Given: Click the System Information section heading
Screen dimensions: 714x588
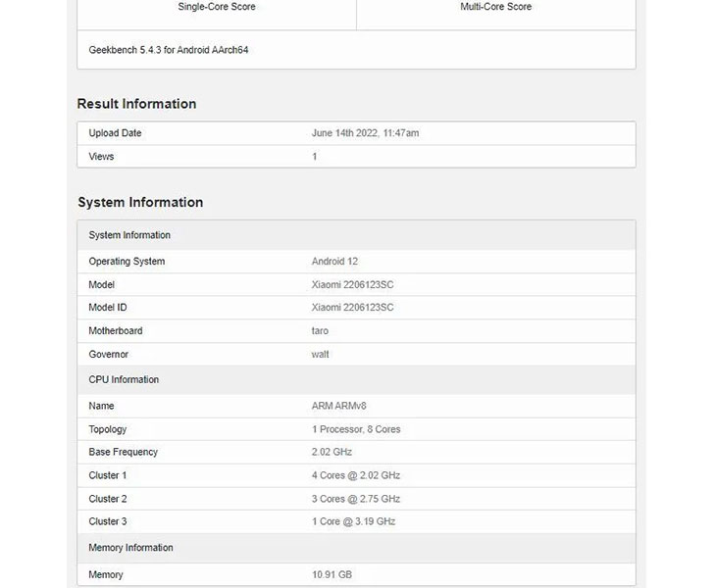Looking at the screenshot, I should coord(140,202).
